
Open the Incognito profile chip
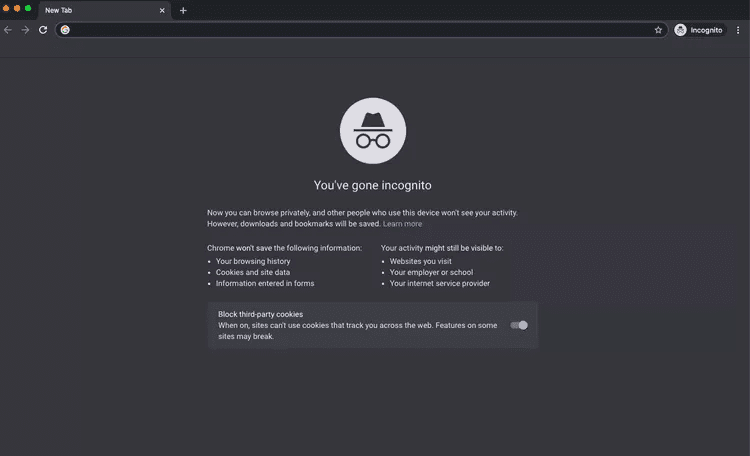click(699, 30)
